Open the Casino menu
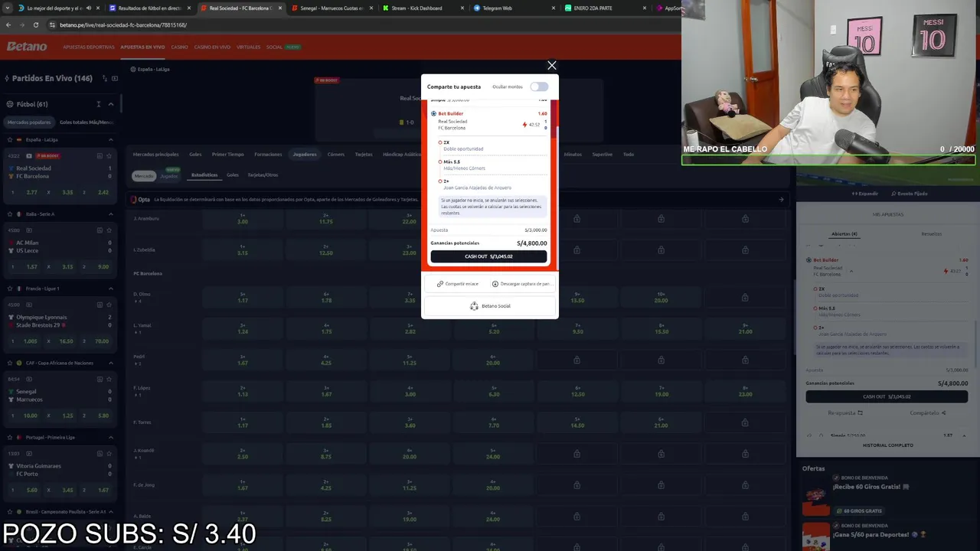980x551 pixels. [179, 47]
